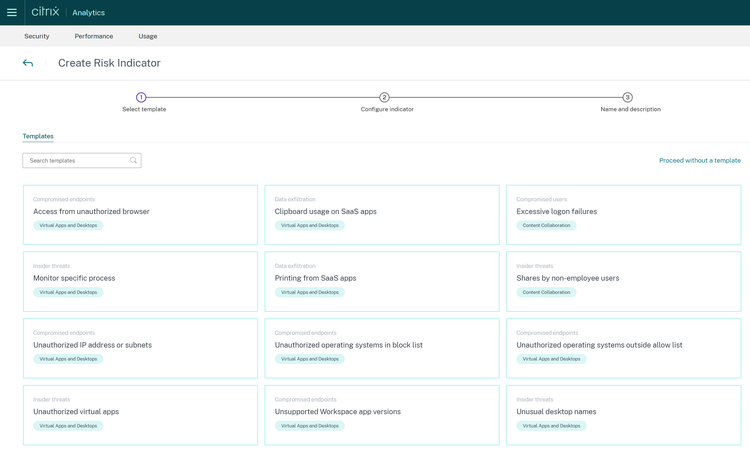Click Virtual Apps and Desktops tag under Unusual desktop names
This screenshot has width=750, height=452.
click(x=551, y=426)
